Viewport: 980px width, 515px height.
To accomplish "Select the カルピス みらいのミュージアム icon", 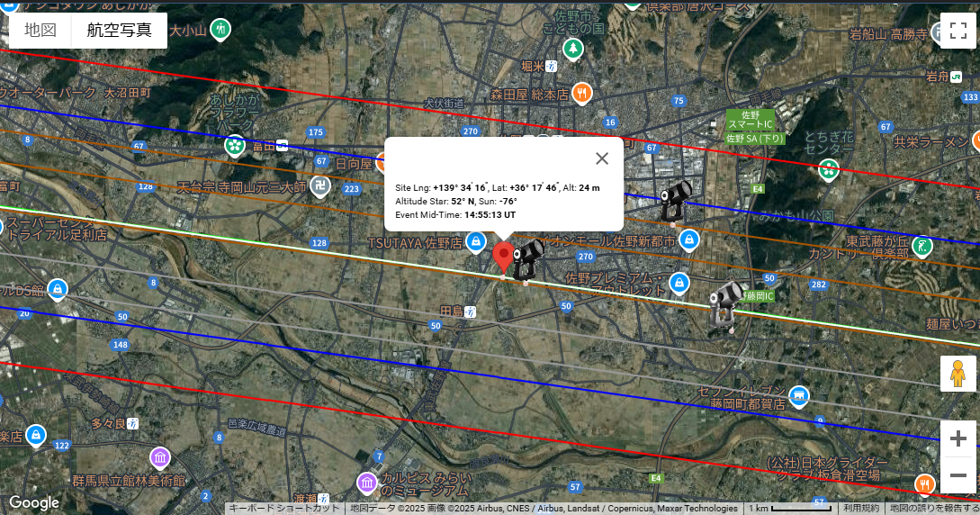I will [x=367, y=483].
